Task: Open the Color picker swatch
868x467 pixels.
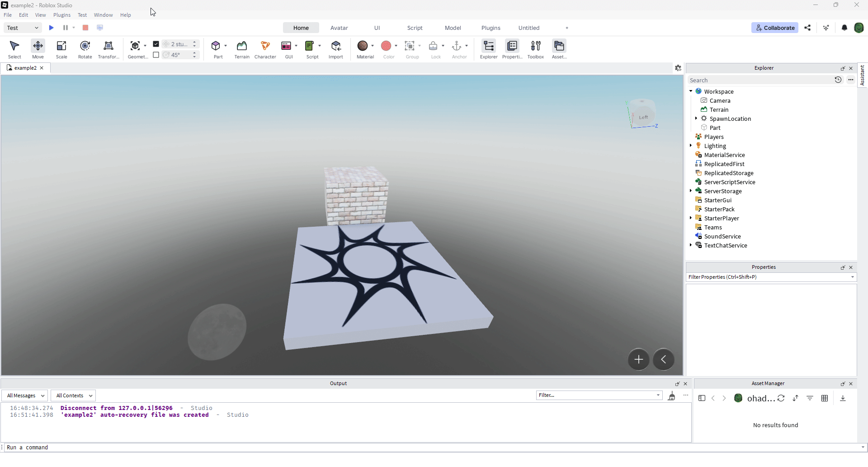Action: pos(386,46)
